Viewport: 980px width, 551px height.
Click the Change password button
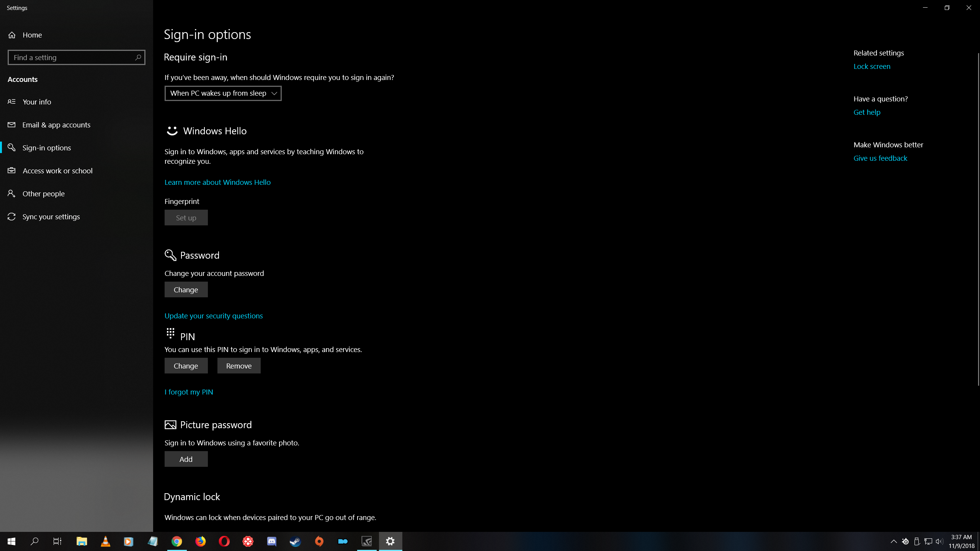186,289
